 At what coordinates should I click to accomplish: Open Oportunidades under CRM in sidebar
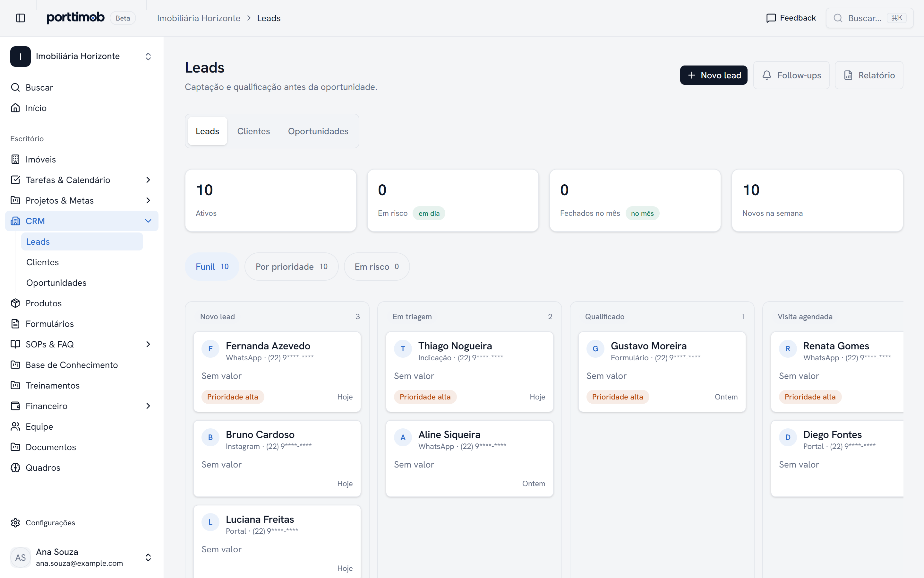(82, 283)
